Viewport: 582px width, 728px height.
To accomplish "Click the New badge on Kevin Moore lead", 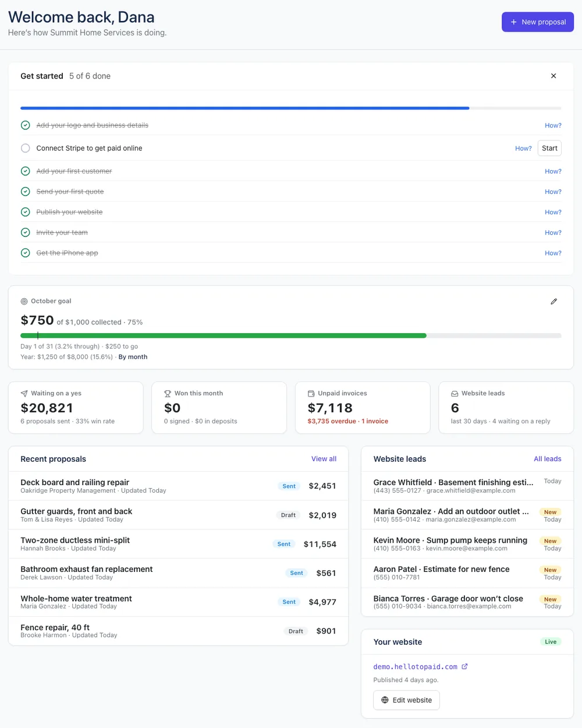I will (550, 541).
